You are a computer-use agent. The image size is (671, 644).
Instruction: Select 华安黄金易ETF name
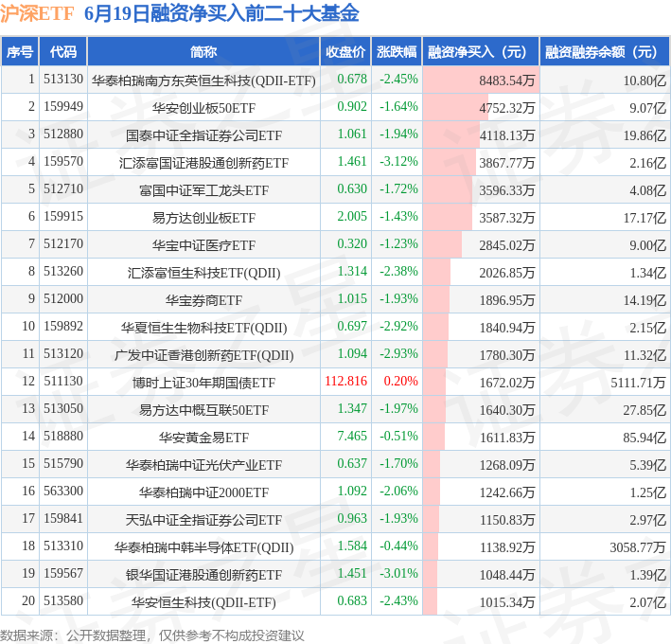(203, 438)
